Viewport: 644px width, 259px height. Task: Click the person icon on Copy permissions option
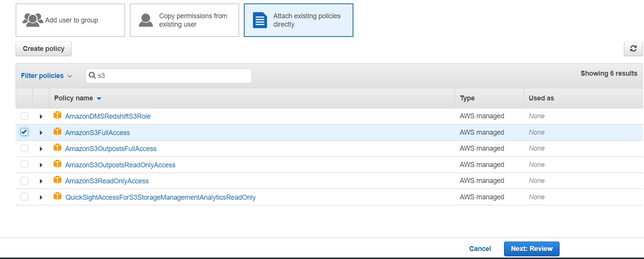(146, 20)
